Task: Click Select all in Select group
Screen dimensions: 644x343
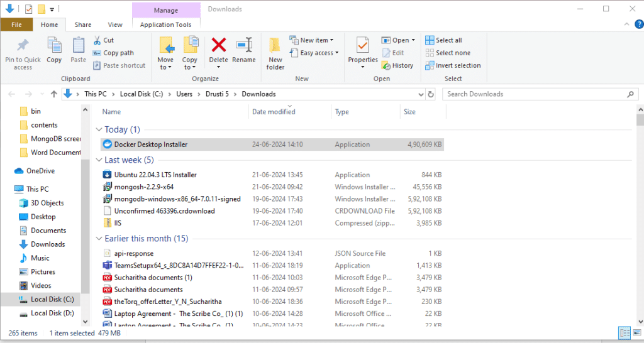Action: coord(443,40)
